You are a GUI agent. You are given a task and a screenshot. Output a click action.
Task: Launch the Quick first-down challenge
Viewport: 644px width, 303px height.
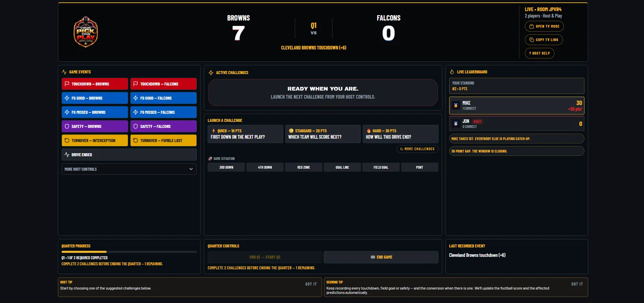click(246, 134)
